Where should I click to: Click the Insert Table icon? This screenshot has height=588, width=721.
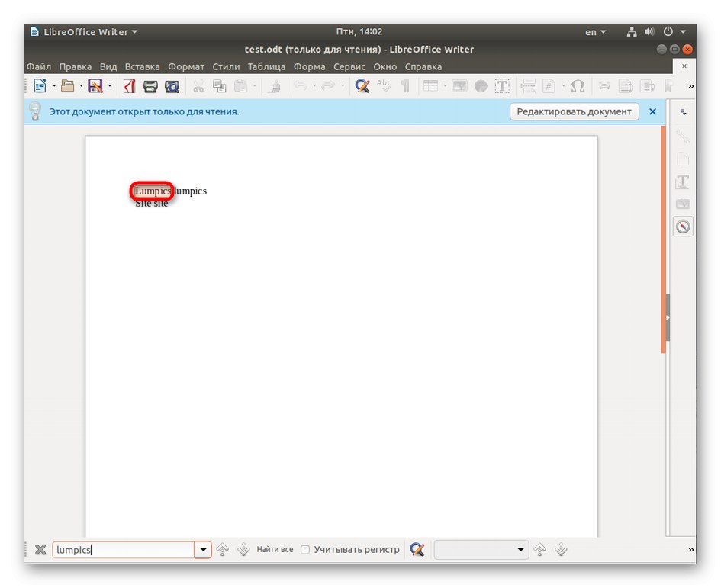431,86
